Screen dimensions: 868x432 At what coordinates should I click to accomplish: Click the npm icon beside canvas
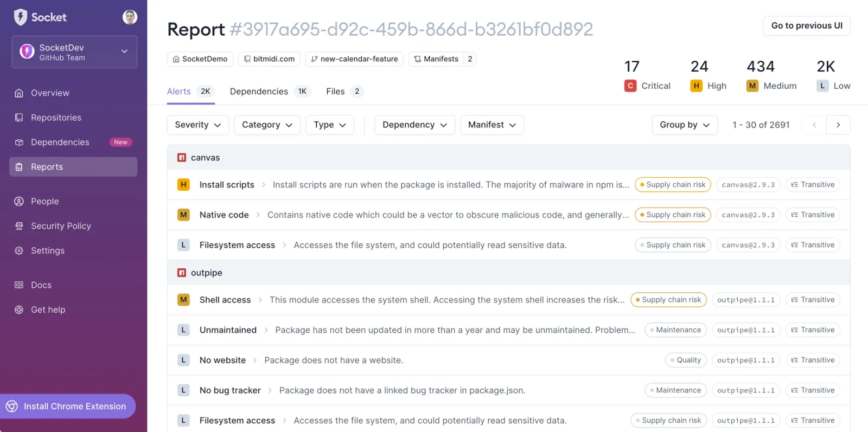[x=182, y=158]
